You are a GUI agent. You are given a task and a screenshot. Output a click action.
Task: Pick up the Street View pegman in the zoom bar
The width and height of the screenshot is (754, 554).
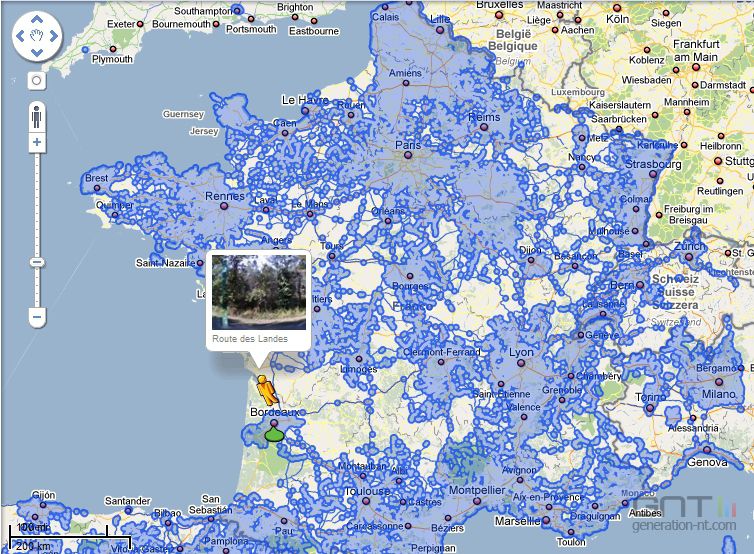[37, 116]
